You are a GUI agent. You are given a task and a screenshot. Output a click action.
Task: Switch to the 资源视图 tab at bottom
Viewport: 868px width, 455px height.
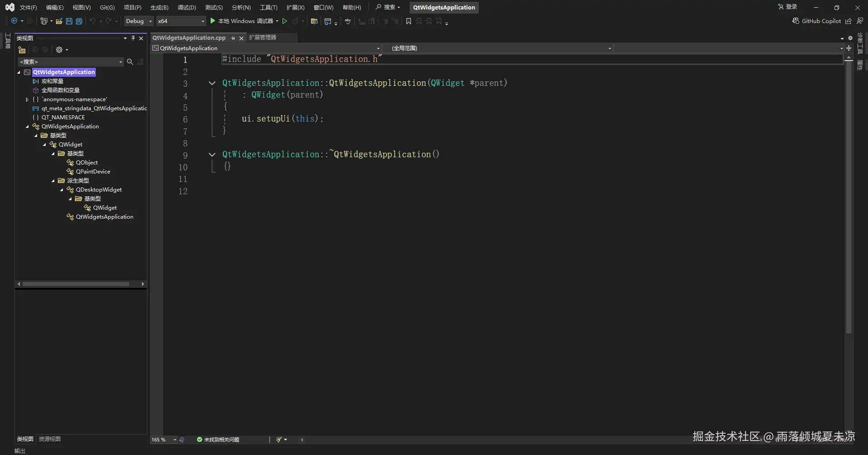tap(49, 439)
